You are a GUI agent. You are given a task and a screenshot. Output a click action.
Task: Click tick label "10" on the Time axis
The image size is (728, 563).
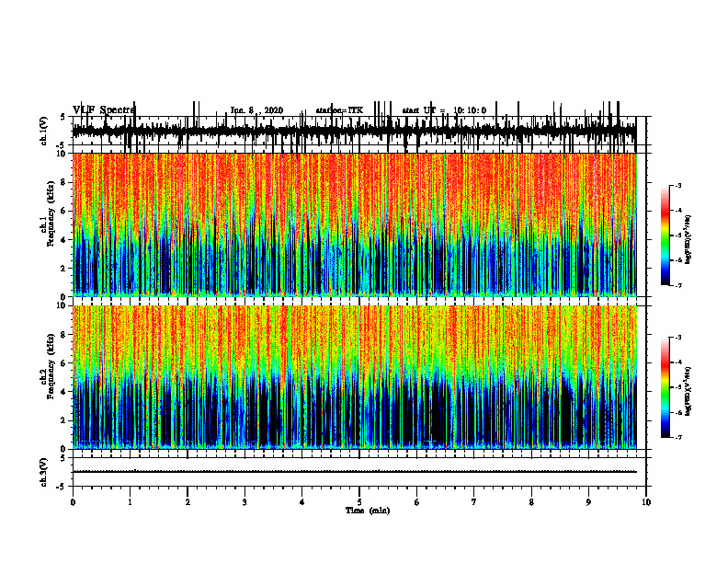click(x=646, y=502)
